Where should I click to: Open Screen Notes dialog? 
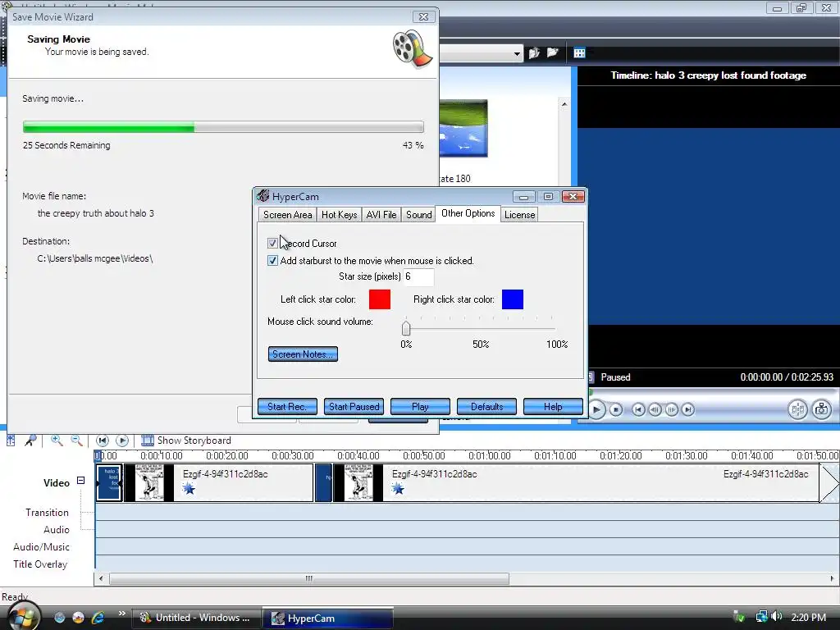[x=303, y=354]
